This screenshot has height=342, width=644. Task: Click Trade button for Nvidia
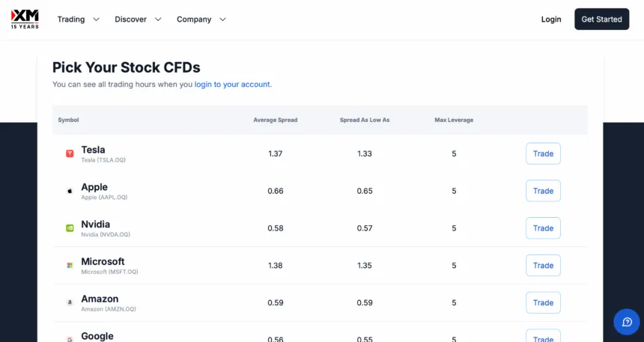click(543, 228)
